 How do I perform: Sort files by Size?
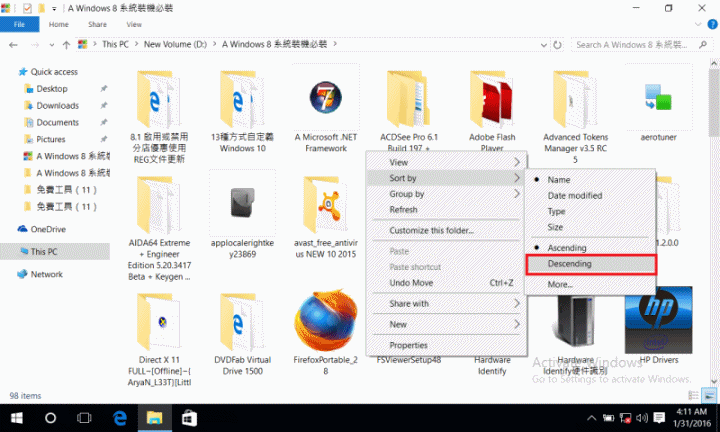click(x=591, y=227)
